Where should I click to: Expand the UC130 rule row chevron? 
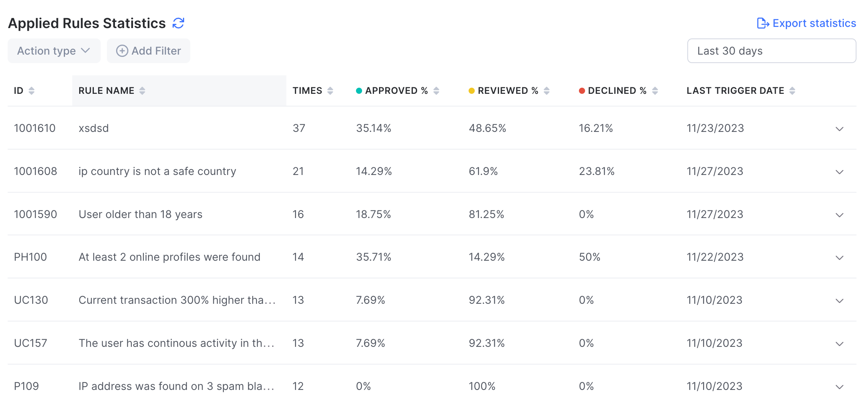[x=840, y=301]
